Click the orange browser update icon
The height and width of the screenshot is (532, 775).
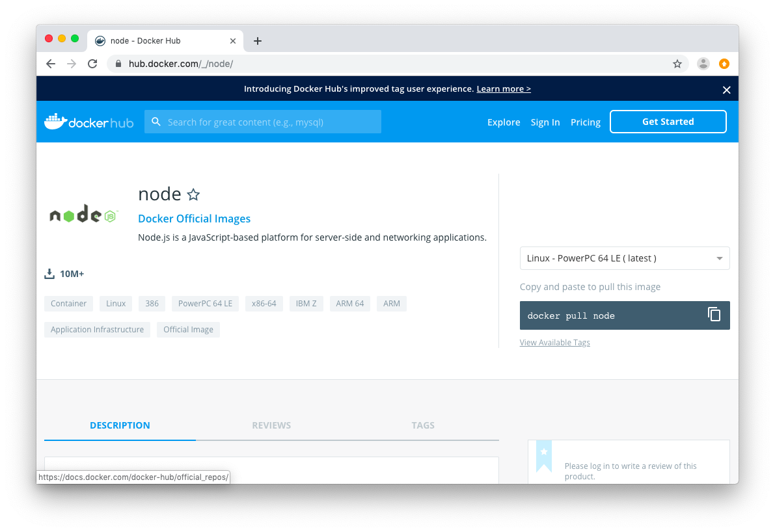point(724,64)
